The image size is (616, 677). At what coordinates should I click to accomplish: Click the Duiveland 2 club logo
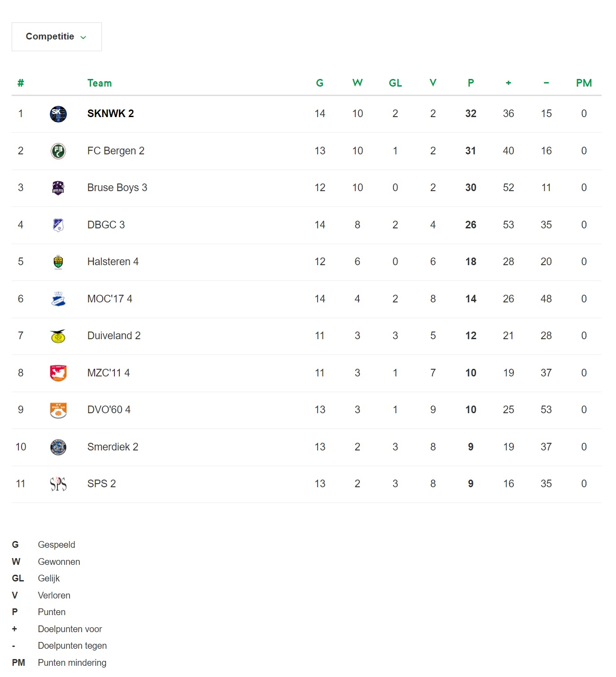click(58, 336)
